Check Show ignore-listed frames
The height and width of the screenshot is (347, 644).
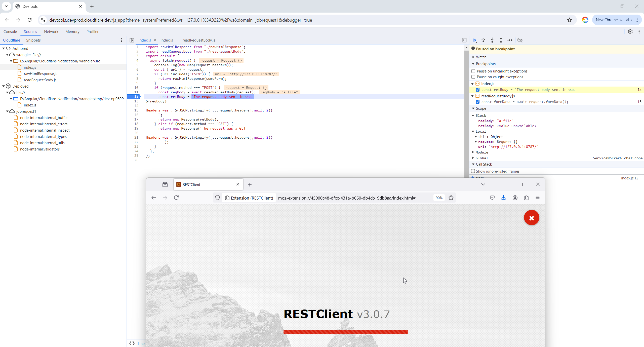click(x=473, y=171)
